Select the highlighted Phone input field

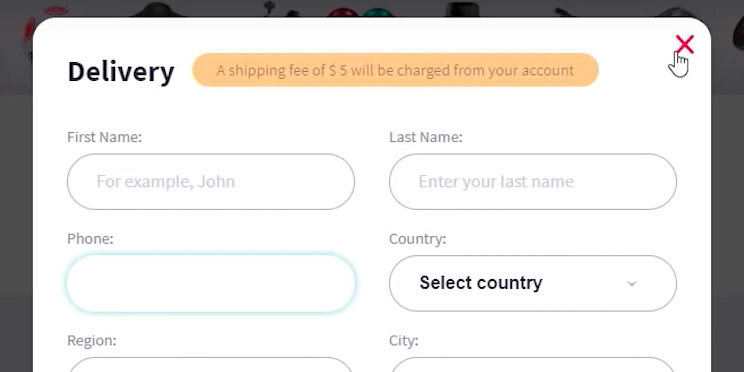point(211,283)
